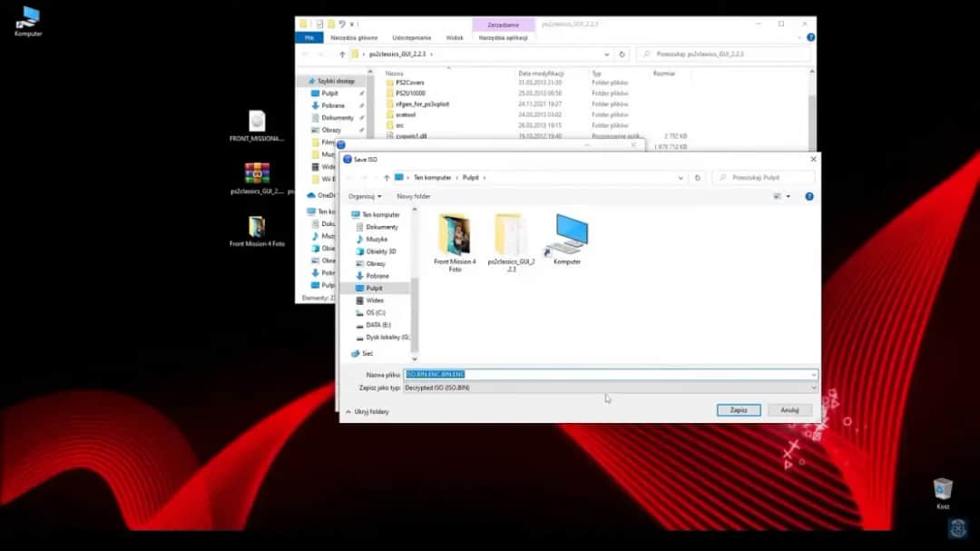980x551 pixels.
Task: Click the Zapisz button
Action: click(739, 409)
